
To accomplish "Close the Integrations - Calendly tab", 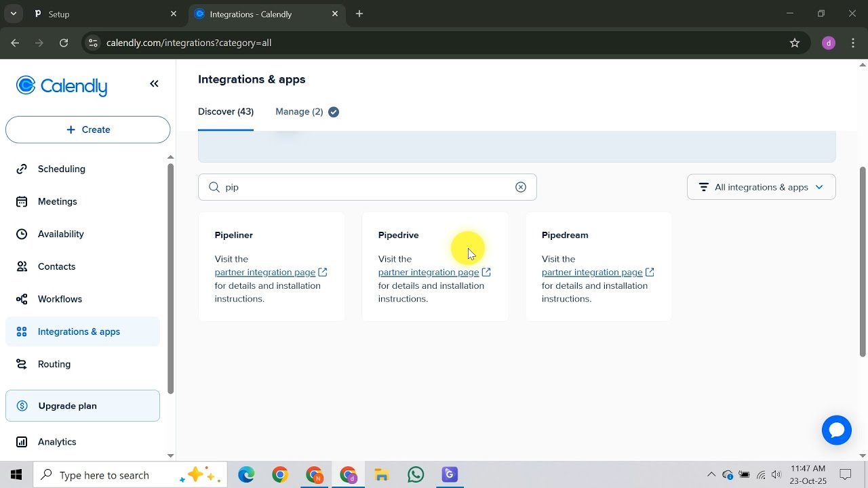I will (335, 14).
